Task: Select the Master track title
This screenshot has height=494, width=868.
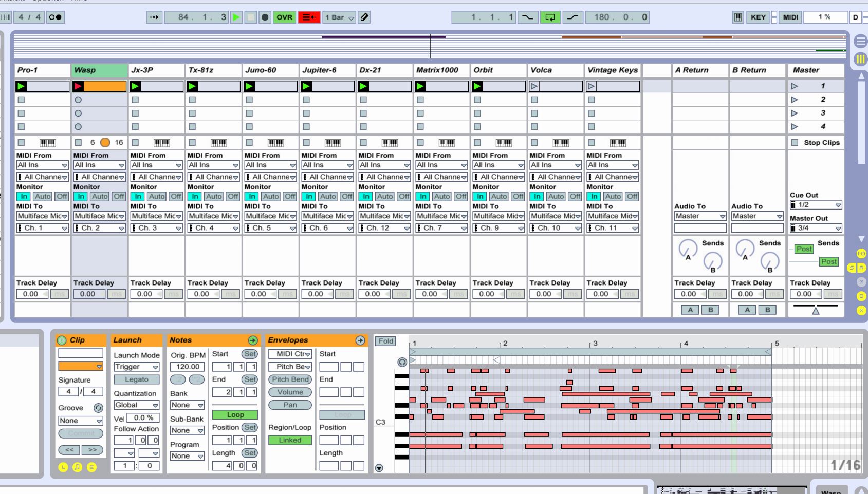Action: 816,70
